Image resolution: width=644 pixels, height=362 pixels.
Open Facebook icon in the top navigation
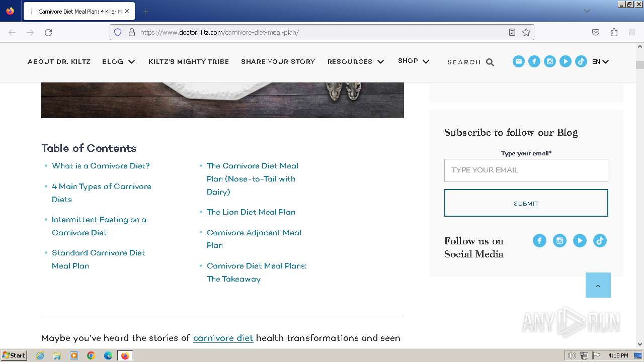click(534, 61)
